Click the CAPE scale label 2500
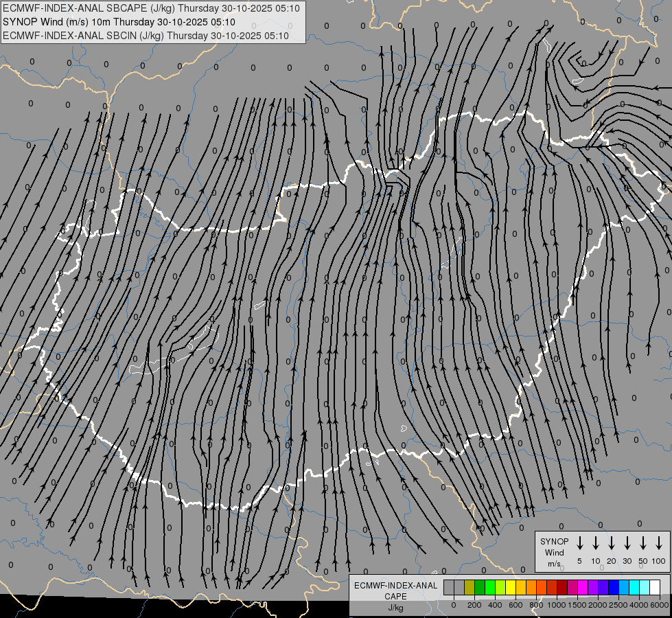The height and width of the screenshot is (618, 672). 618,605
